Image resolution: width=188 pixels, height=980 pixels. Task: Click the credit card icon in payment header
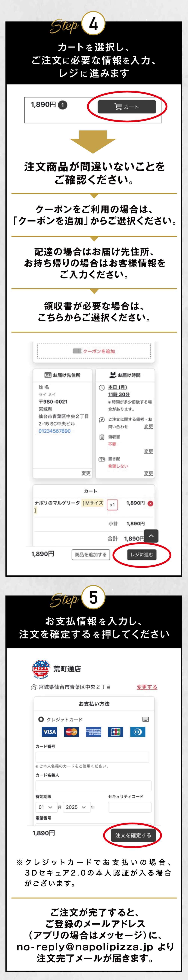[x=145, y=719]
